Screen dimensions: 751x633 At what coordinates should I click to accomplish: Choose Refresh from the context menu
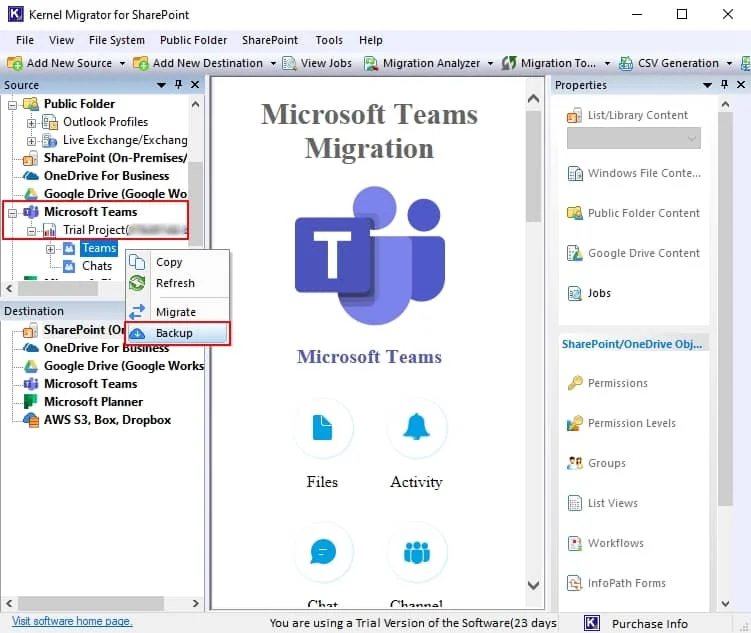click(178, 283)
